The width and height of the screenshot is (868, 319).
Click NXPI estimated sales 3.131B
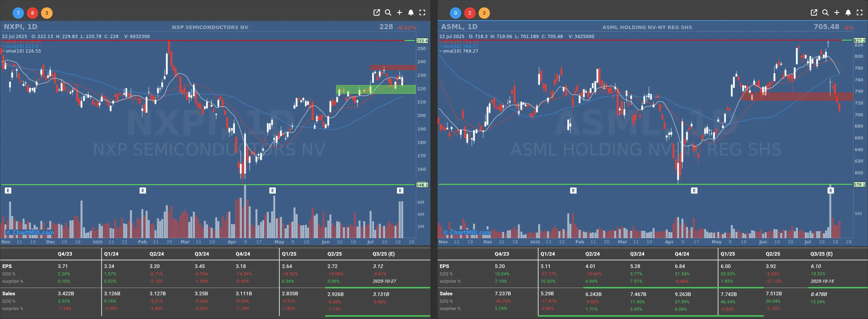point(381,294)
